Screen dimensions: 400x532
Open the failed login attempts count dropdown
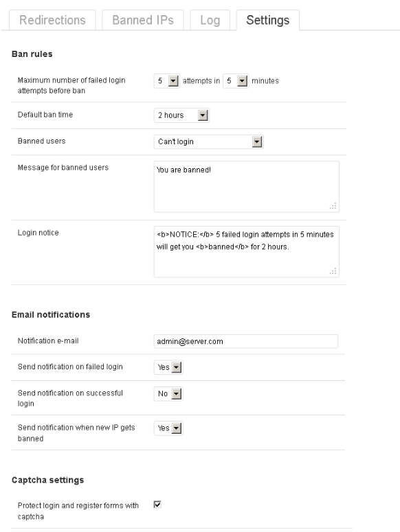(x=167, y=81)
